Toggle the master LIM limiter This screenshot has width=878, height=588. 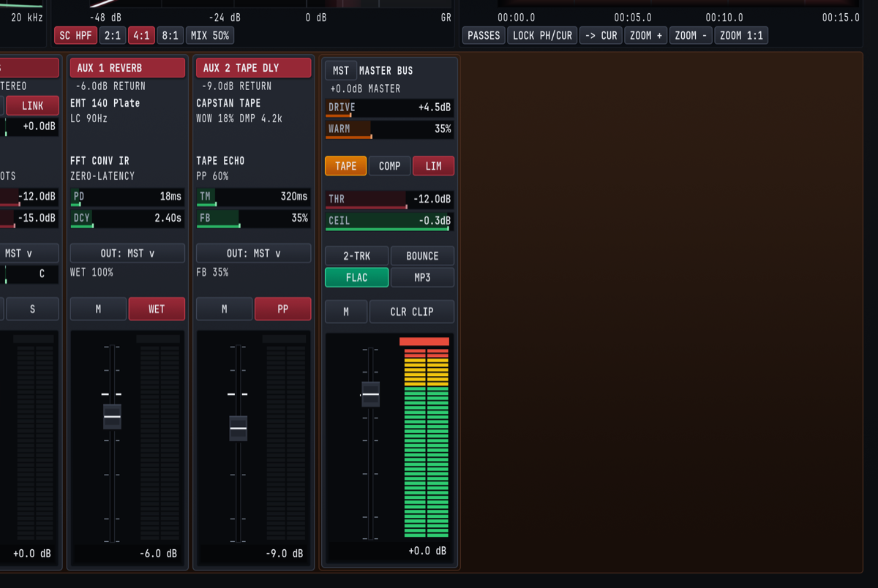433,166
